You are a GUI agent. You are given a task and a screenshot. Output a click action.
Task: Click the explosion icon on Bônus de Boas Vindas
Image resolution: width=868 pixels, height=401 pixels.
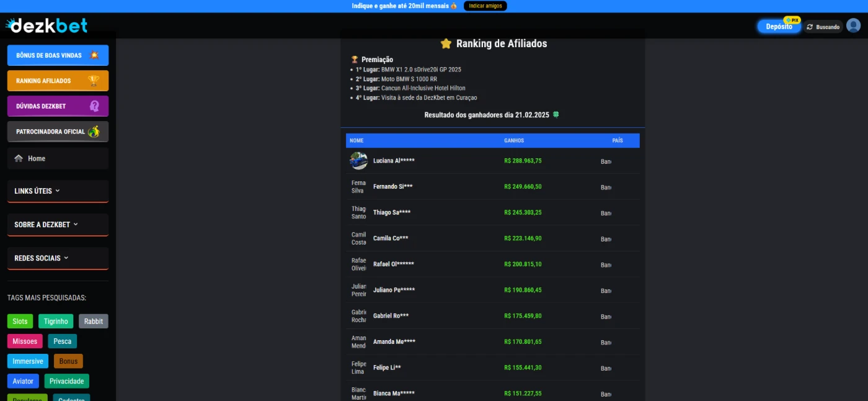[94, 55]
